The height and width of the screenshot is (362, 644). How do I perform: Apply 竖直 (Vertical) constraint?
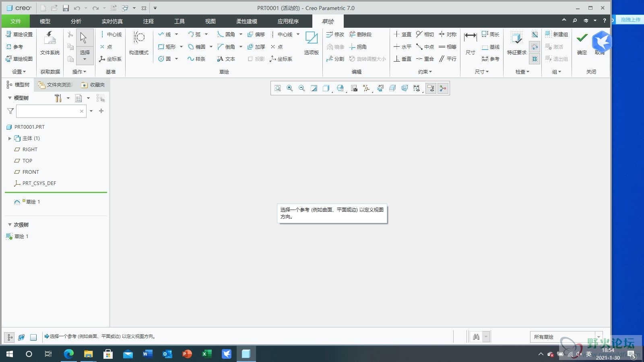[402, 35]
